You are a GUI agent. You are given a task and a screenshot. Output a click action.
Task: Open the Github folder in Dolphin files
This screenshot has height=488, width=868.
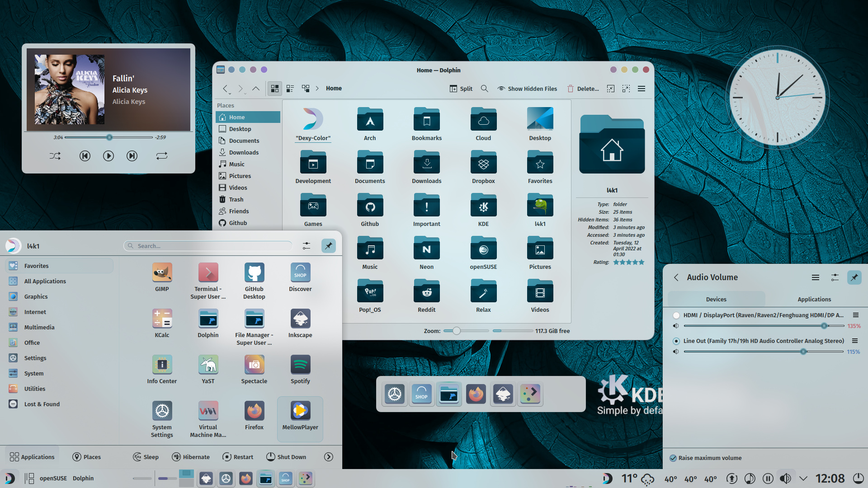point(370,210)
